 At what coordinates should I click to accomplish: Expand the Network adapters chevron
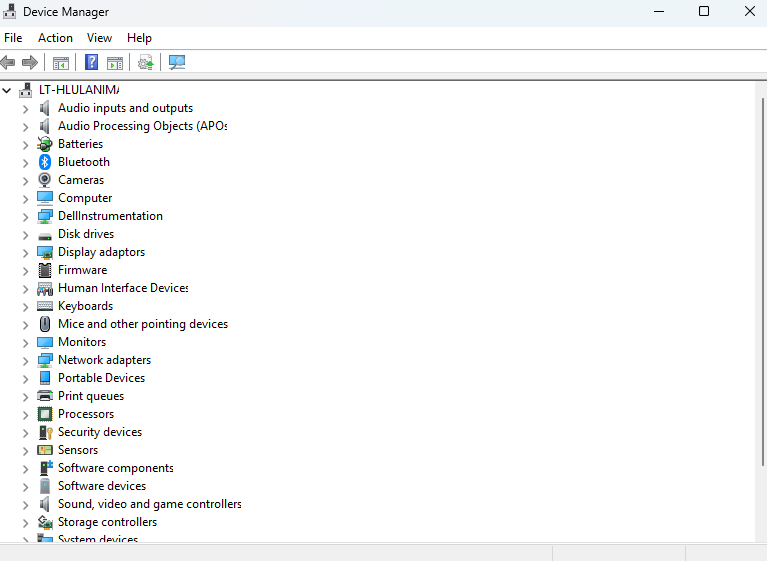coord(25,361)
